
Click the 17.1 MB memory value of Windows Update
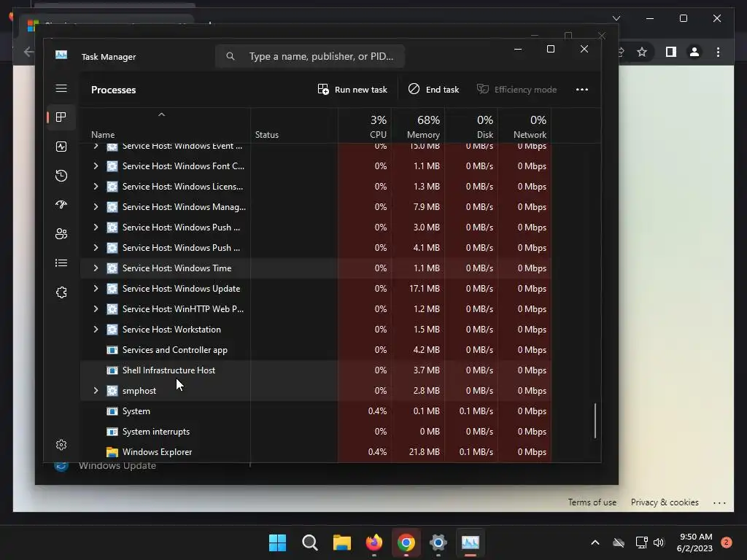tap(425, 289)
